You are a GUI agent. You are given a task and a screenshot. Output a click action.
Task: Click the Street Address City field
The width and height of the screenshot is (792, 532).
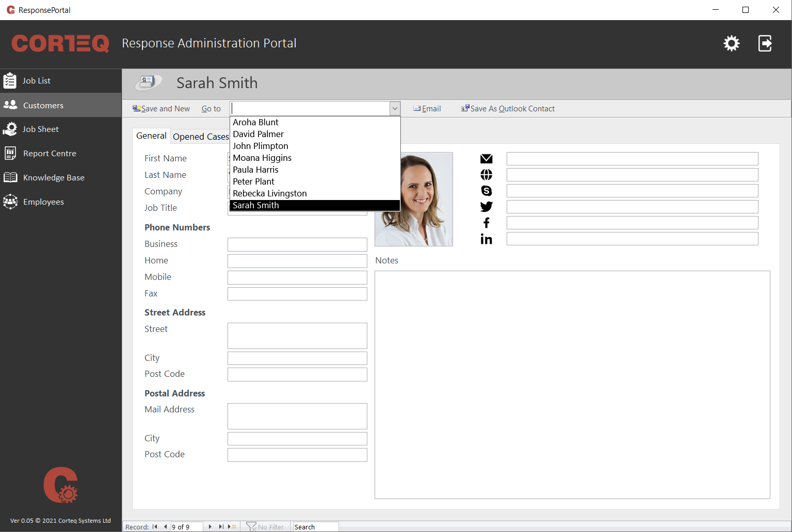(x=297, y=358)
